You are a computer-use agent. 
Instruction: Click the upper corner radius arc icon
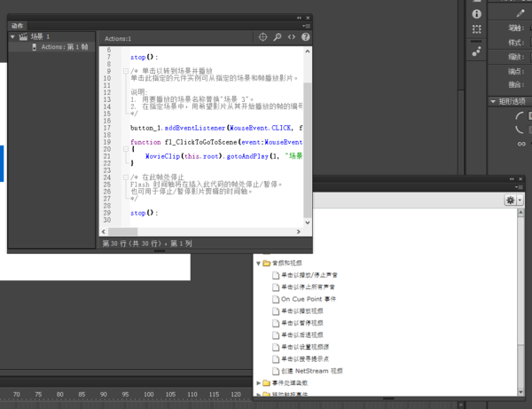[520, 116]
